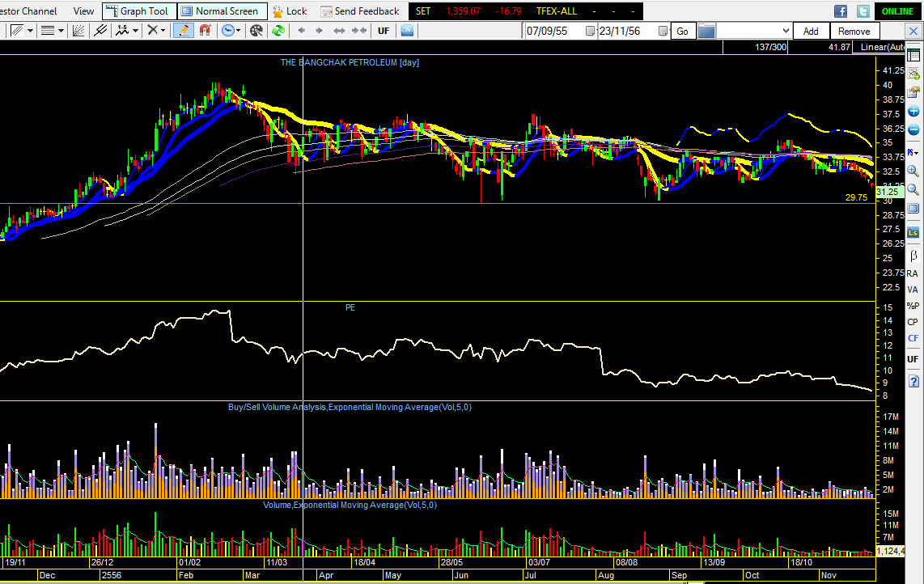Open the Facebook link icon
This screenshot has width=924, height=584.
[x=841, y=11]
